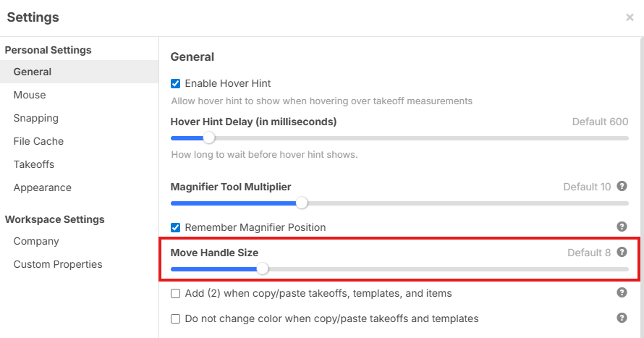
Task: Disable the Enable Hover Hint checkbox
Action: pos(175,83)
